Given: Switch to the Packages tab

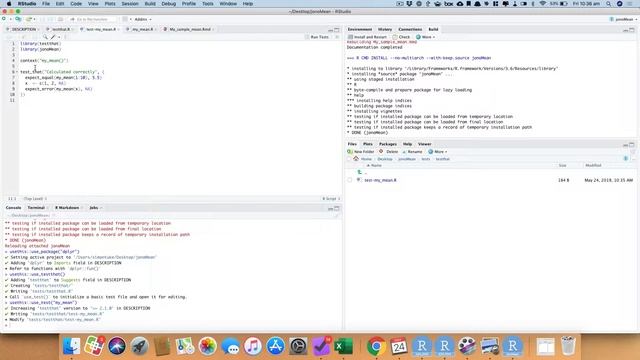Looking at the screenshot, I should coord(388,144).
